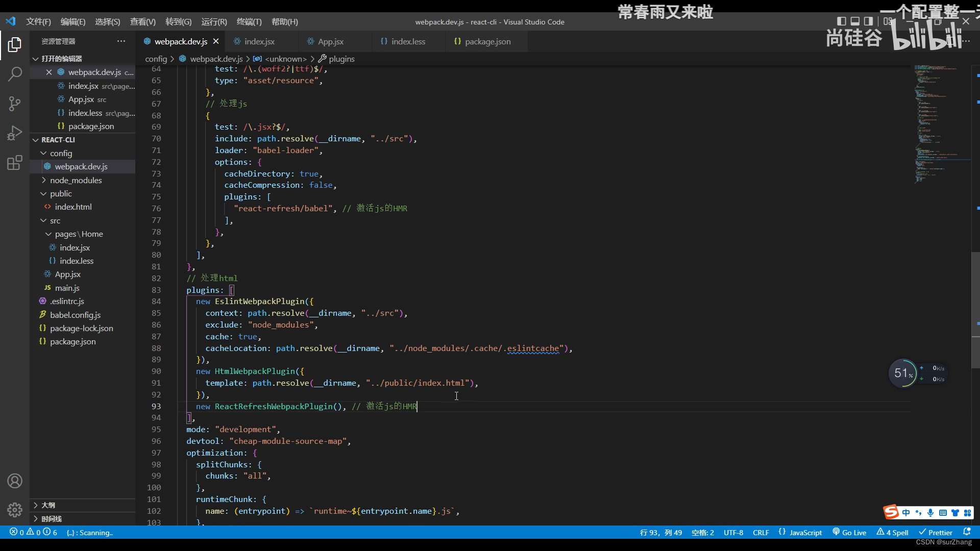Click the editor vertical scrollbar thumb
Viewport: 980px width, 551px height.
pos(975,310)
